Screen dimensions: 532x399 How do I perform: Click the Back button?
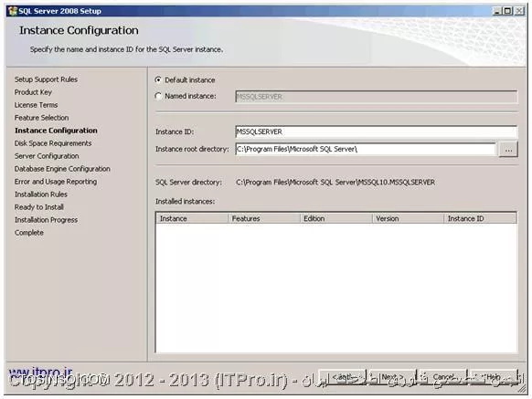pyautogui.click(x=343, y=377)
